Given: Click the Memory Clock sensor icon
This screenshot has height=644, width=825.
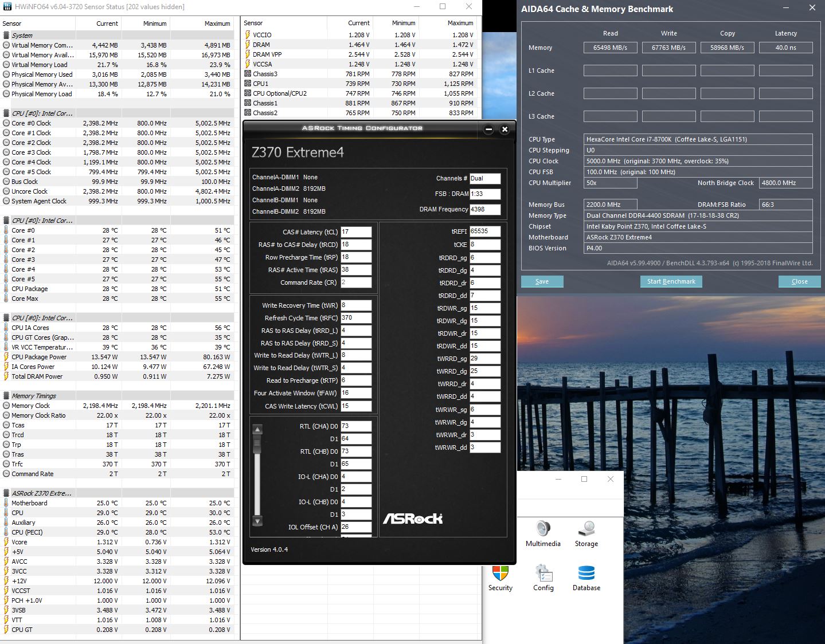Looking at the screenshot, I should [x=6, y=406].
